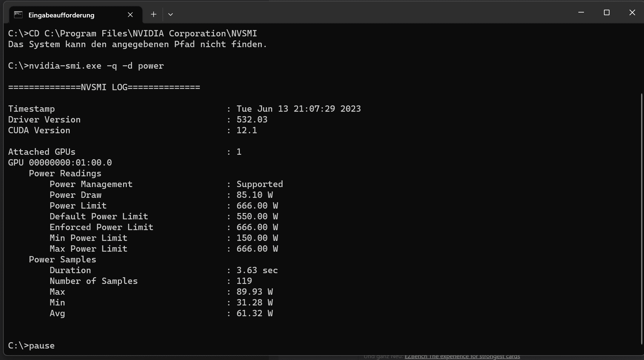This screenshot has height=360, width=644.
Task: Minimize the terminal window
Action: (581, 13)
